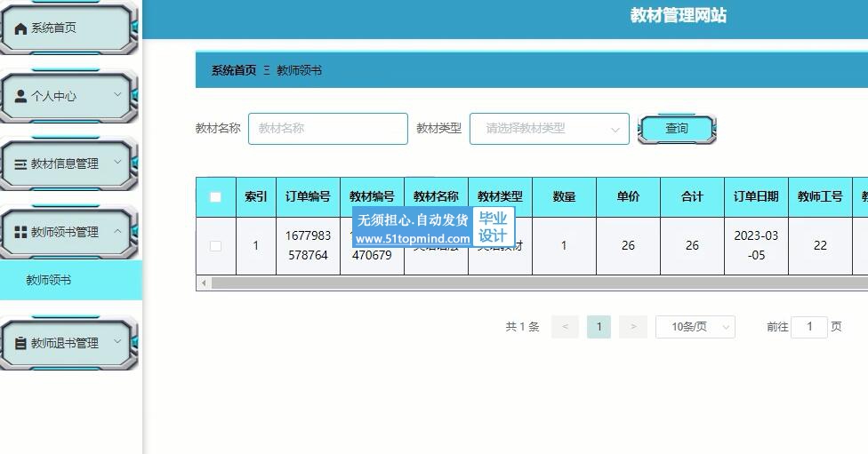Select the 教师领书 submenu item
Screen dimensions: 868x454
coord(71,281)
